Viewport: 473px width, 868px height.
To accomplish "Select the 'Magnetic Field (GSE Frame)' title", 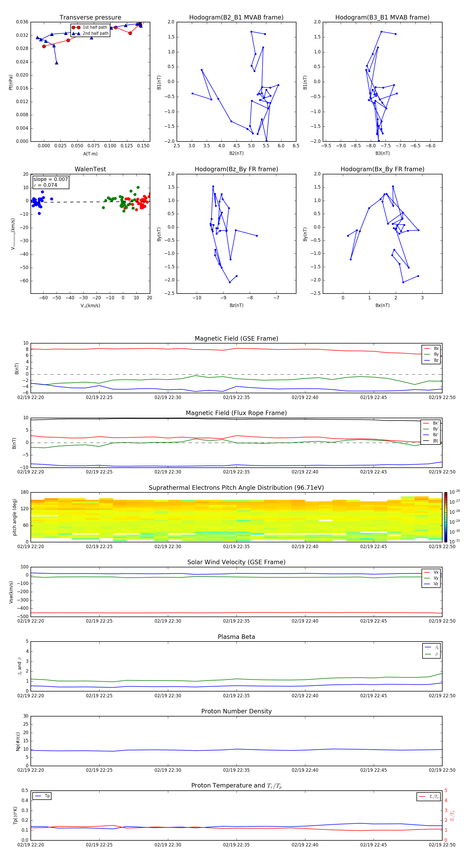I will coord(236,339).
